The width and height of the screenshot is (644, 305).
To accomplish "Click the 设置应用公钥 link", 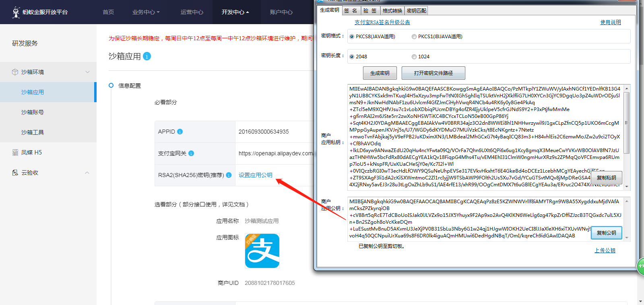I will [x=256, y=175].
